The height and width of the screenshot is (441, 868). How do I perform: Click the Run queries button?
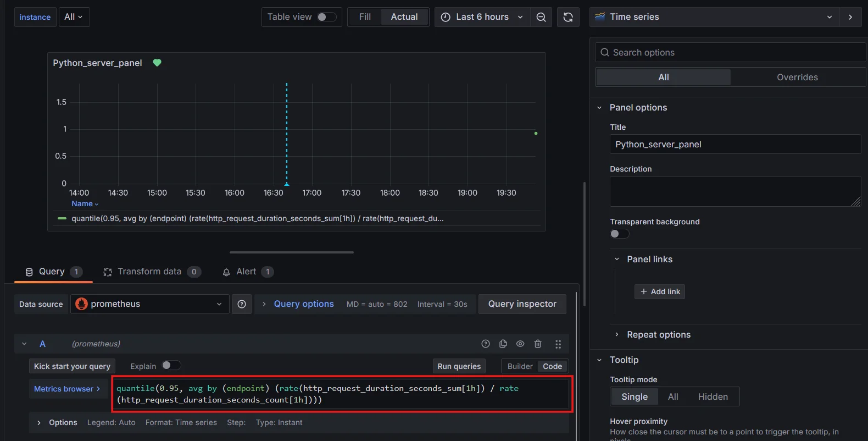(459, 366)
